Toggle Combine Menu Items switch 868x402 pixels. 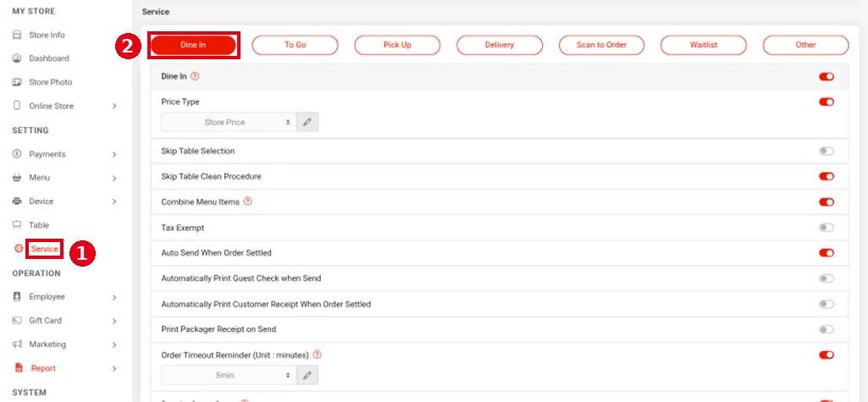tap(827, 201)
